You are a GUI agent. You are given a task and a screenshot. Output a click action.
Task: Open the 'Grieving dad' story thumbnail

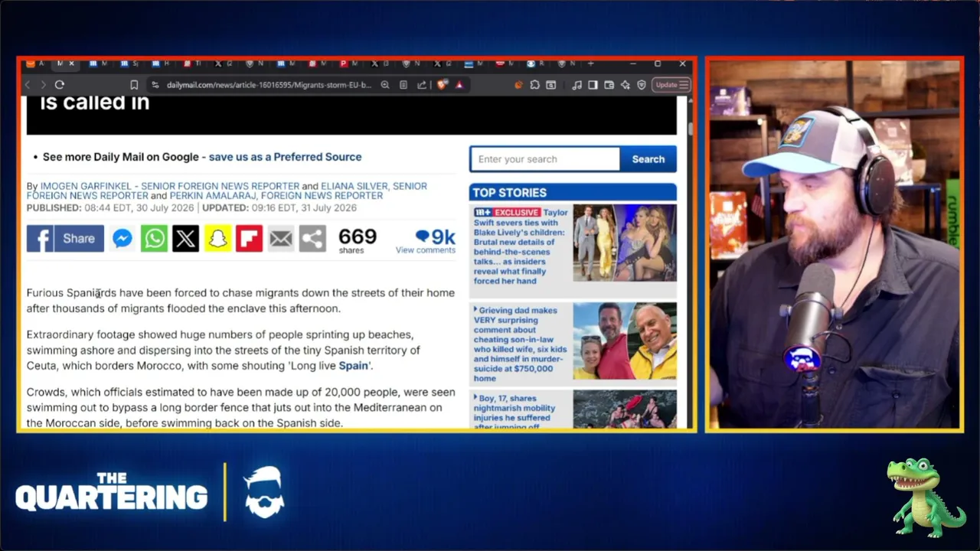625,341
